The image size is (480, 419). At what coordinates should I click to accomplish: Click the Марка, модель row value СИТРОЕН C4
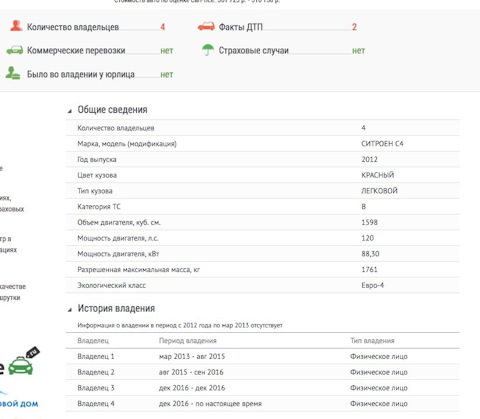(382, 144)
